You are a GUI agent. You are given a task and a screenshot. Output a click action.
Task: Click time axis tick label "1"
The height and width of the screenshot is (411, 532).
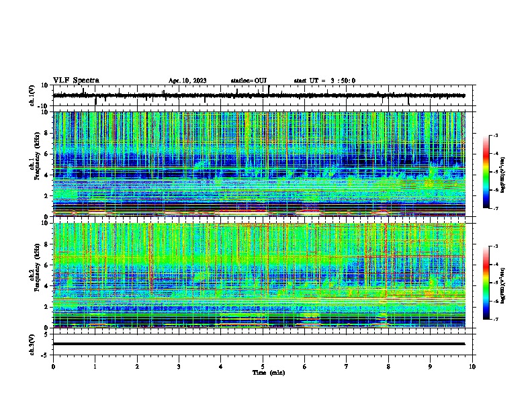(x=95, y=367)
